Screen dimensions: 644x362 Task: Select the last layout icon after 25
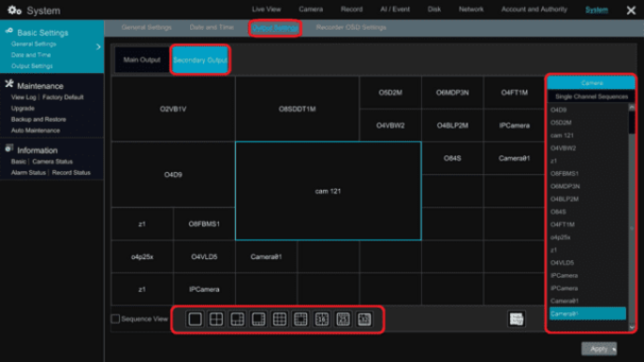(364, 319)
